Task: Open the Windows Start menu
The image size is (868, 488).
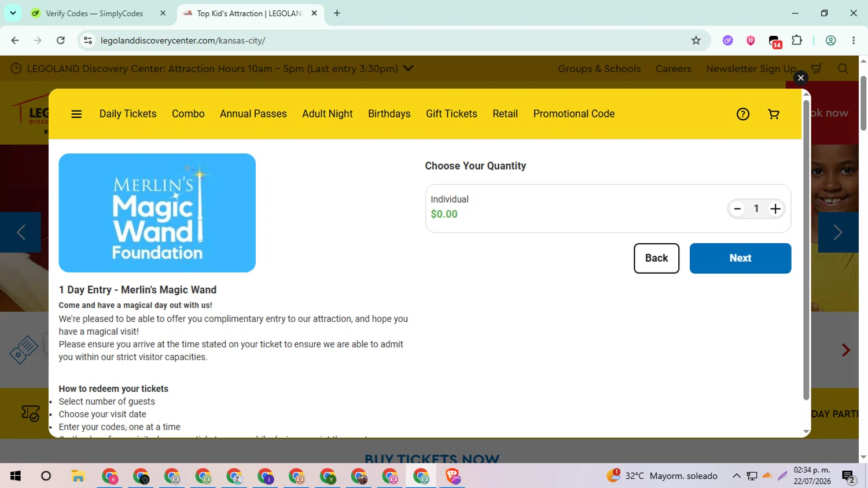Action: click(x=16, y=476)
